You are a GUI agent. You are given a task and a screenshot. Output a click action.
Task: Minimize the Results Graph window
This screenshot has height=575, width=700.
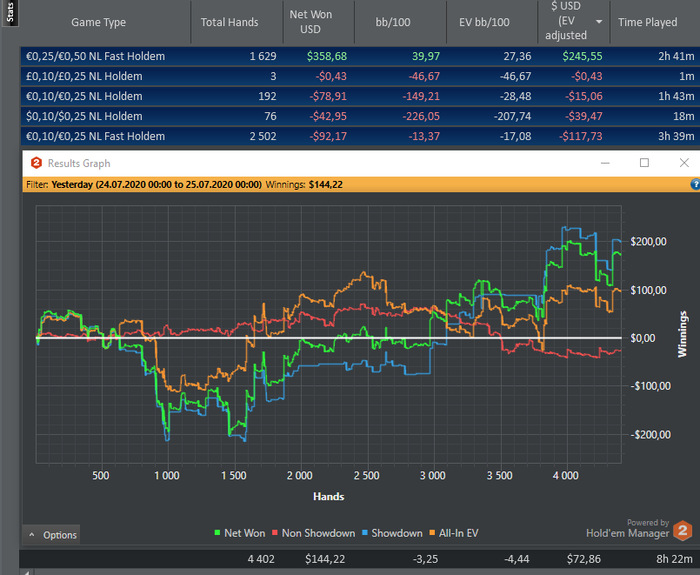point(604,163)
